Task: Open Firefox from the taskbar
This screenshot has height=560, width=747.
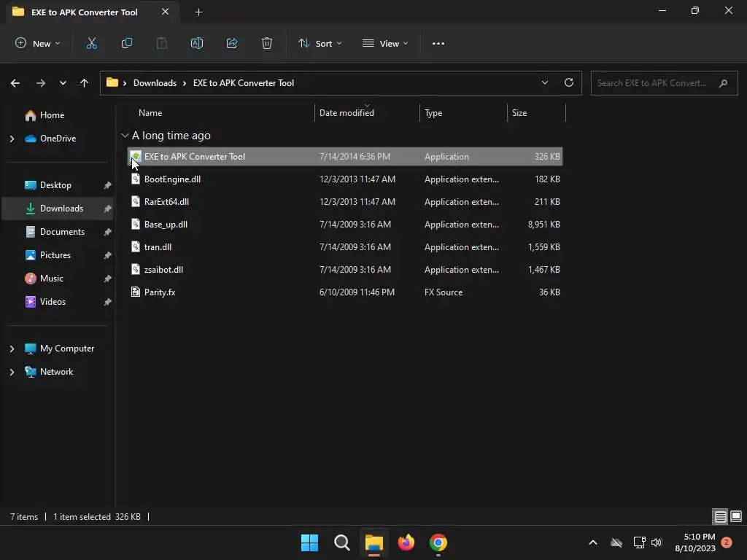Action: pyautogui.click(x=406, y=542)
